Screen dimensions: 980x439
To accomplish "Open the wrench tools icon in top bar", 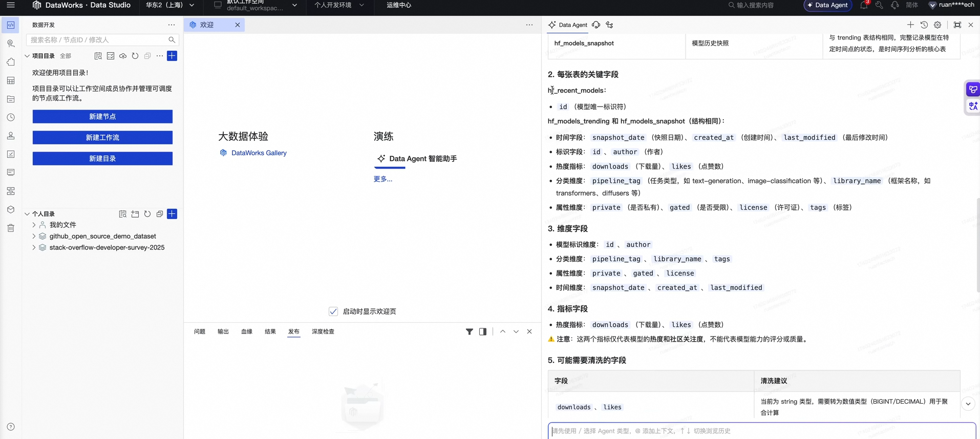I will tap(879, 5).
